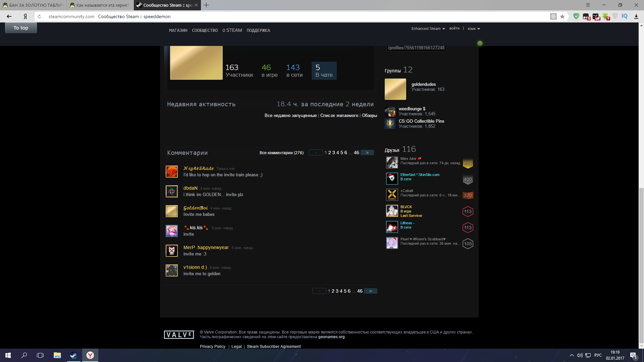The image size is (644, 362).
Task: Show hidden system tray icons
Action: pos(572,355)
